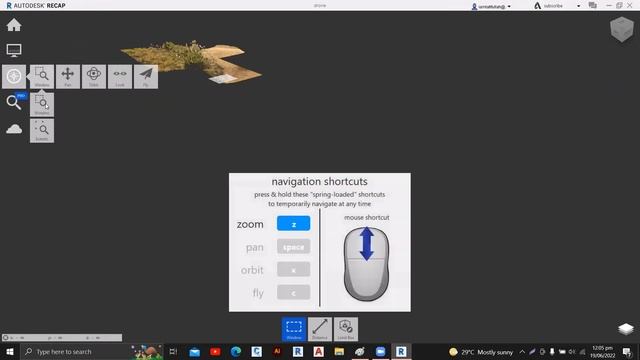The image size is (640, 360).
Task: Click the 'orbit' label in navigation shortcuts
Action: point(252,270)
